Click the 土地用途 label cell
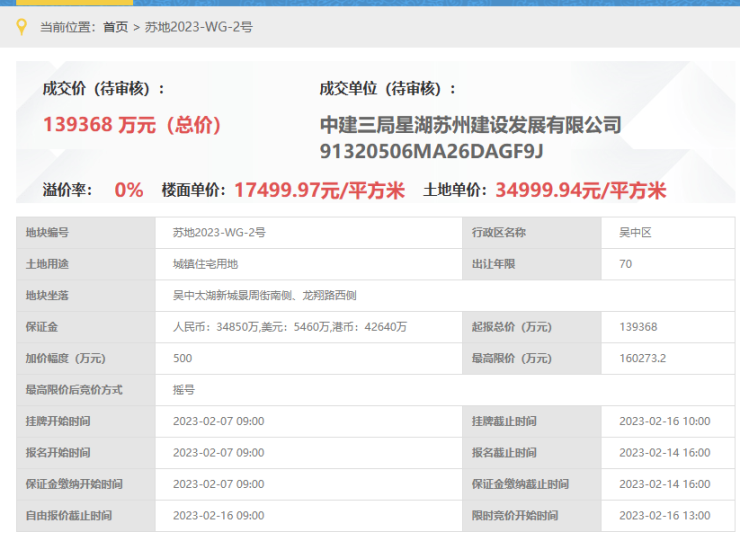Screen dimensions: 740x541 [x=86, y=264]
